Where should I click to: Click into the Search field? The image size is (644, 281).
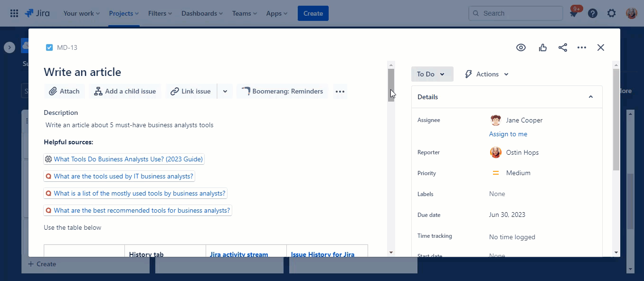[x=515, y=13]
